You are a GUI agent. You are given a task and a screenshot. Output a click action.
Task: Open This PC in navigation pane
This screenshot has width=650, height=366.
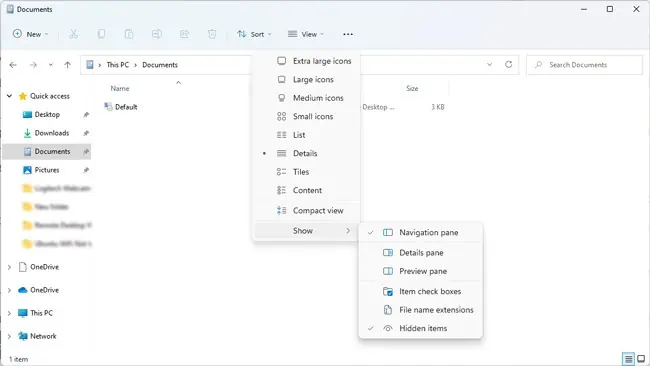(41, 313)
